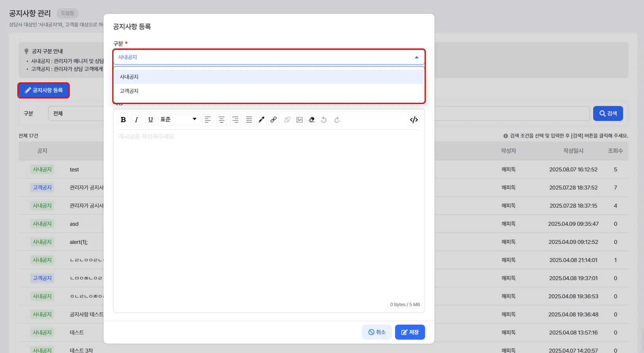Toggle underline formatting
Image resolution: width=644 pixels, height=353 pixels.
150,120
